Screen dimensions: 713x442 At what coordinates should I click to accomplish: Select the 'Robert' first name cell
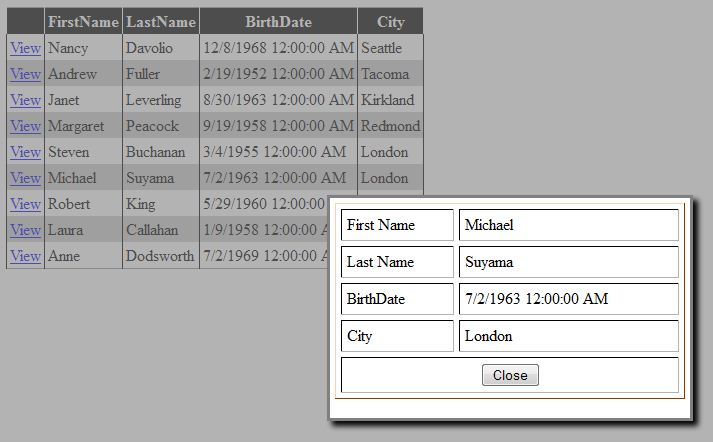click(84, 204)
